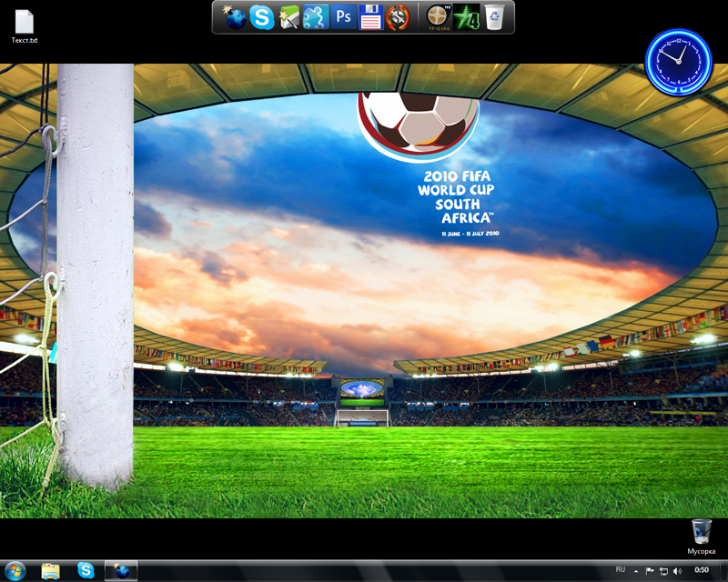Open the blue puzzle piece dock app
The height and width of the screenshot is (582, 728).
(x=316, y=16)
